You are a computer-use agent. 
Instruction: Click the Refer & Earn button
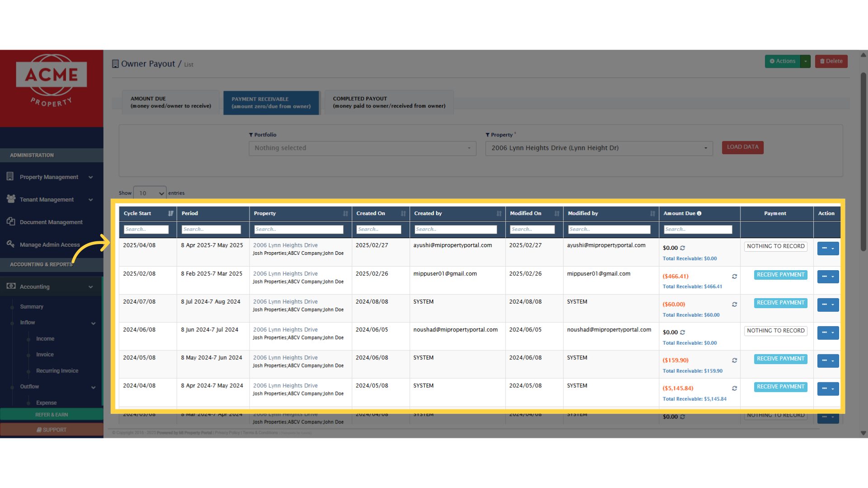pos(52,415)
